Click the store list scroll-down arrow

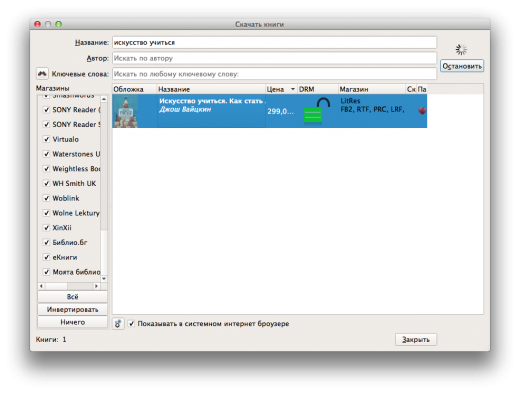(104, 279)
